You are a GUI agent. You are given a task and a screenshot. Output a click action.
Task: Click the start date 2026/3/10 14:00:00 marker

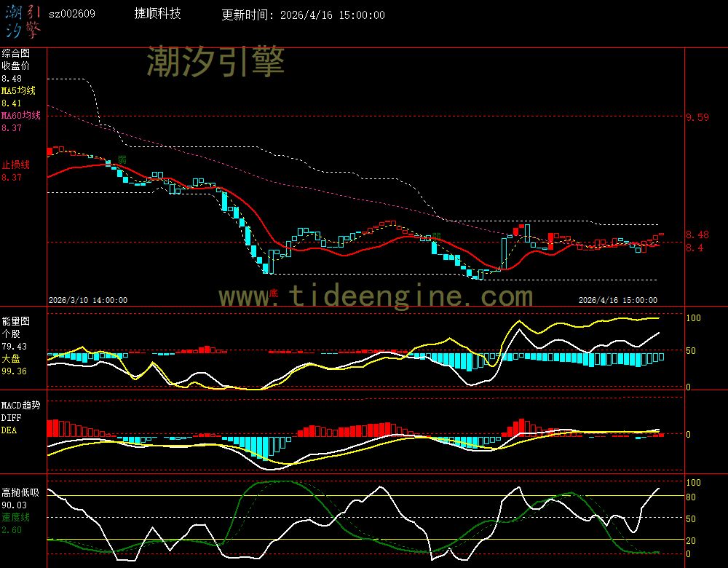(88, 300)
